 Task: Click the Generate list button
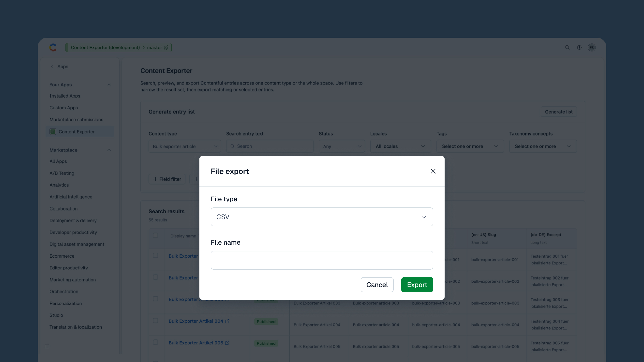[558, 112]
